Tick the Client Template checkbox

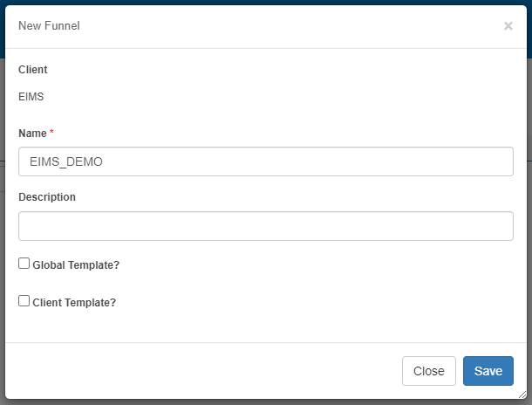tap(24, 301)
